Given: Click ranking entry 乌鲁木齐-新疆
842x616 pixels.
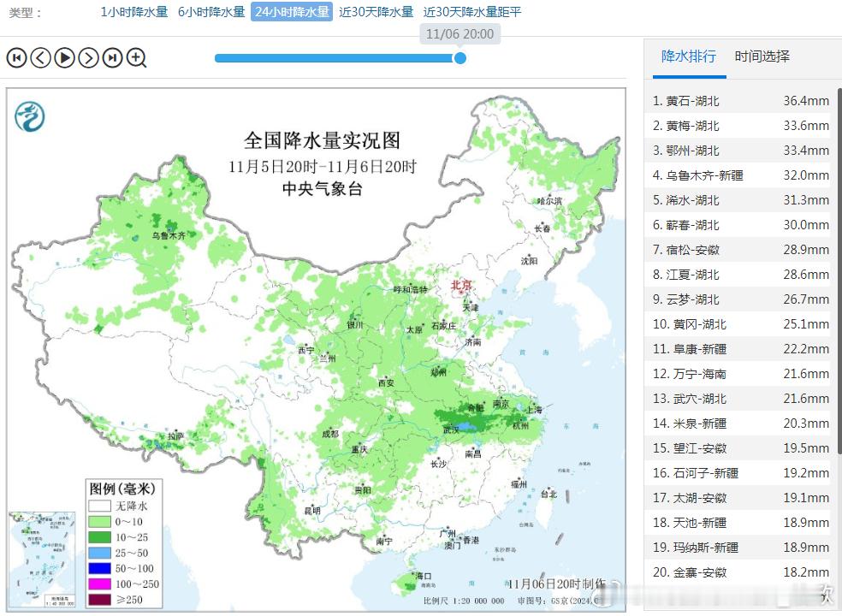Looking at the screenshot, I should (x=736, y=175).
